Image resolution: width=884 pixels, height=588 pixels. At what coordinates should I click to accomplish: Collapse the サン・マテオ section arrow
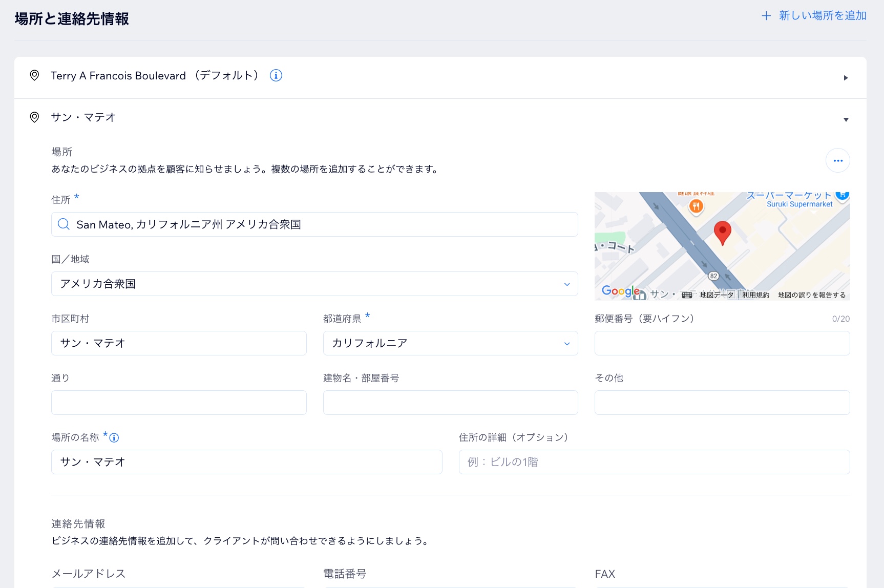(x=846, y=119)
